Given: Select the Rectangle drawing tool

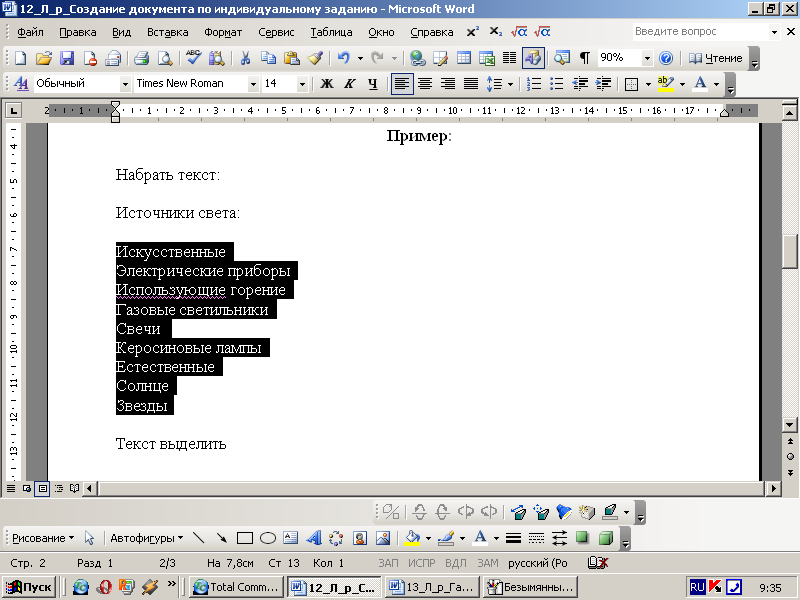Looking at the screenshot, I should [x=245, y=538].
